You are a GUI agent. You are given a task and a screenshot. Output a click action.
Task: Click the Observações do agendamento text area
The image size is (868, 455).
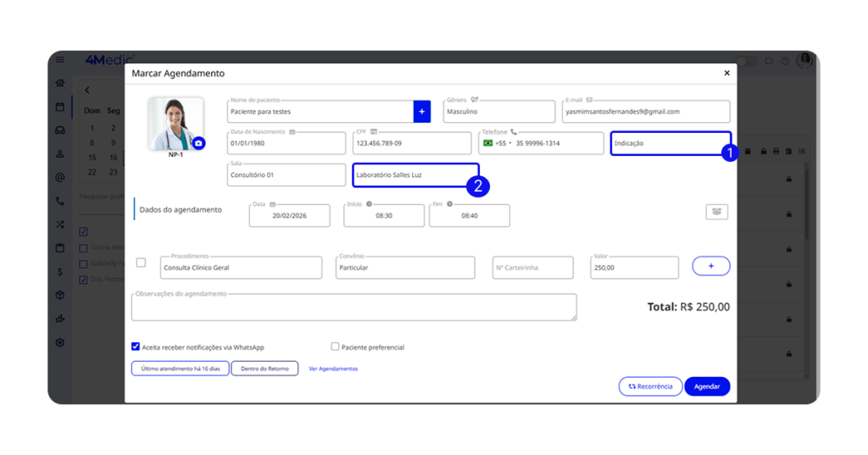[x=353, y=308]
